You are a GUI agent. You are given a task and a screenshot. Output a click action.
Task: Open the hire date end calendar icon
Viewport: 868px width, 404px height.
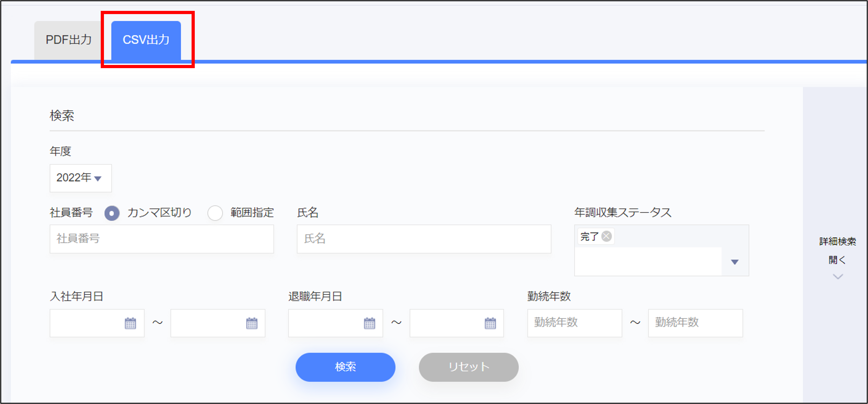pos(251,323)
